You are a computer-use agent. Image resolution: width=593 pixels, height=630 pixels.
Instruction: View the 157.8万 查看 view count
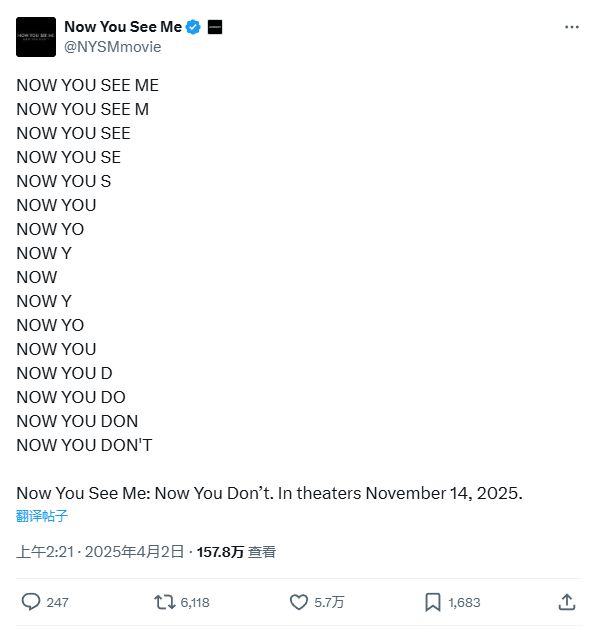(x=236, y=552)
